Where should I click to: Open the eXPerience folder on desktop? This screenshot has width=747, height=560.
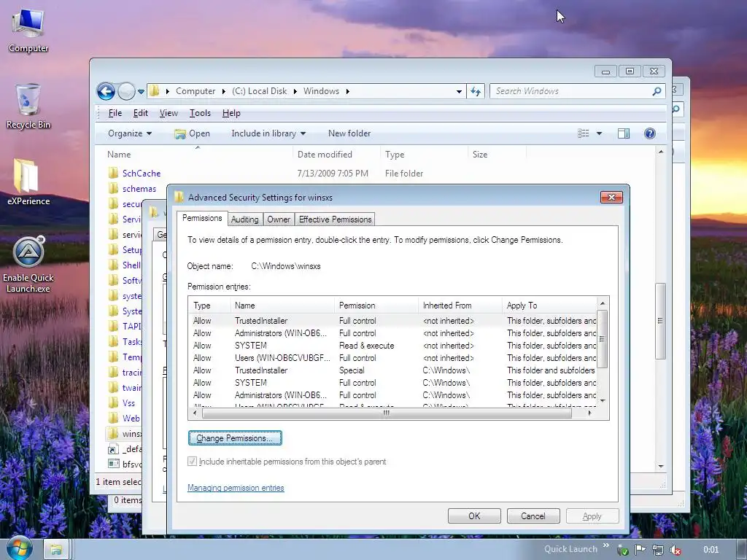coord(28,182)
